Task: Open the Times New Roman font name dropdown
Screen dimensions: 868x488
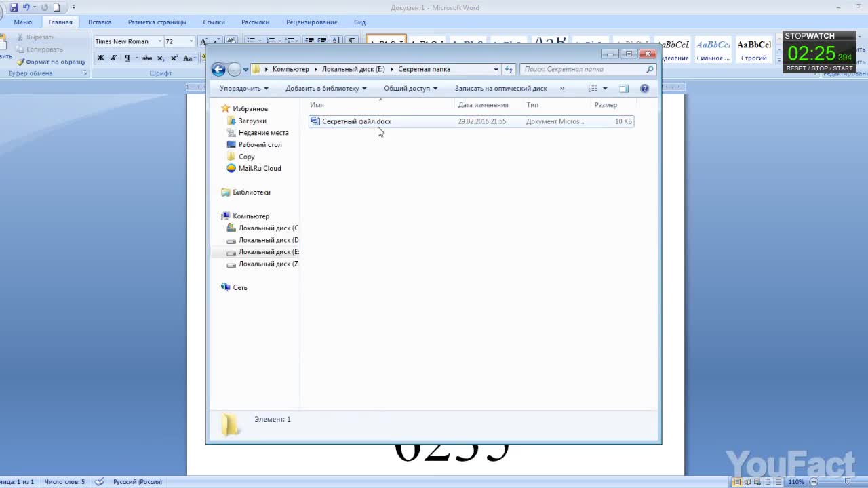Action: pos(160,41)
